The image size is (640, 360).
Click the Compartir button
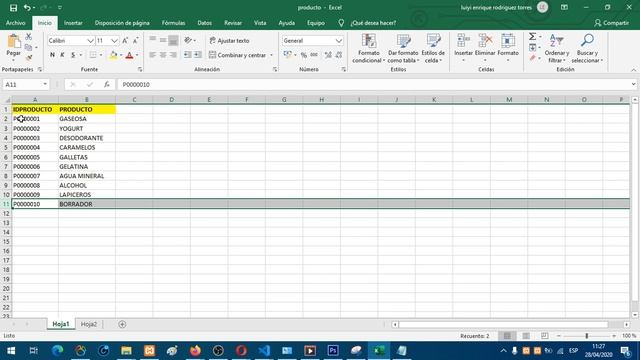tap(611, 23)
